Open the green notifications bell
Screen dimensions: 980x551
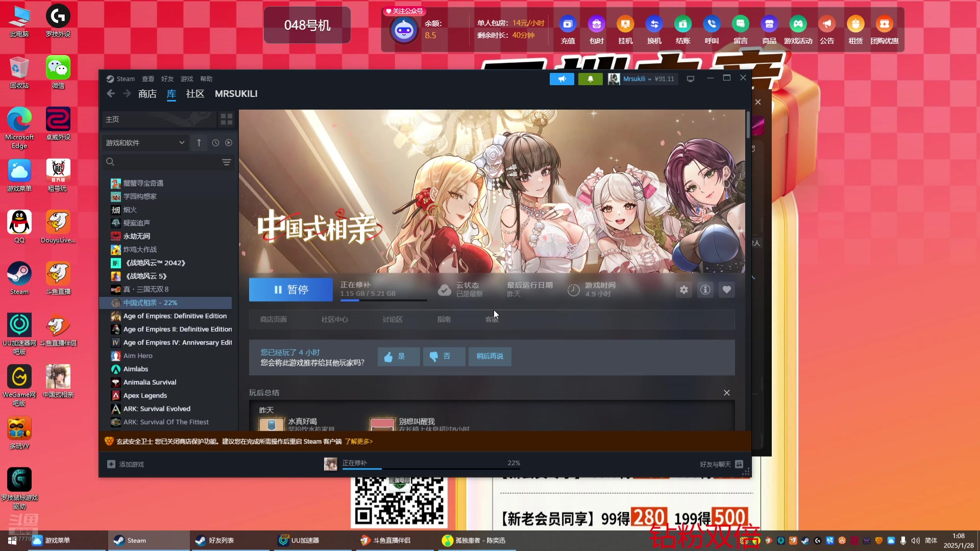pyautogui.click(x=590, y=79)
